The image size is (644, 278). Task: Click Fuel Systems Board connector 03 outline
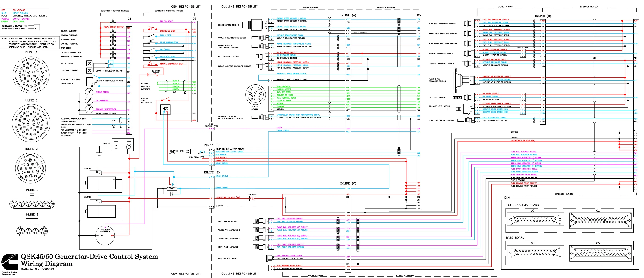pyautogui.click(x=535, y=219)
